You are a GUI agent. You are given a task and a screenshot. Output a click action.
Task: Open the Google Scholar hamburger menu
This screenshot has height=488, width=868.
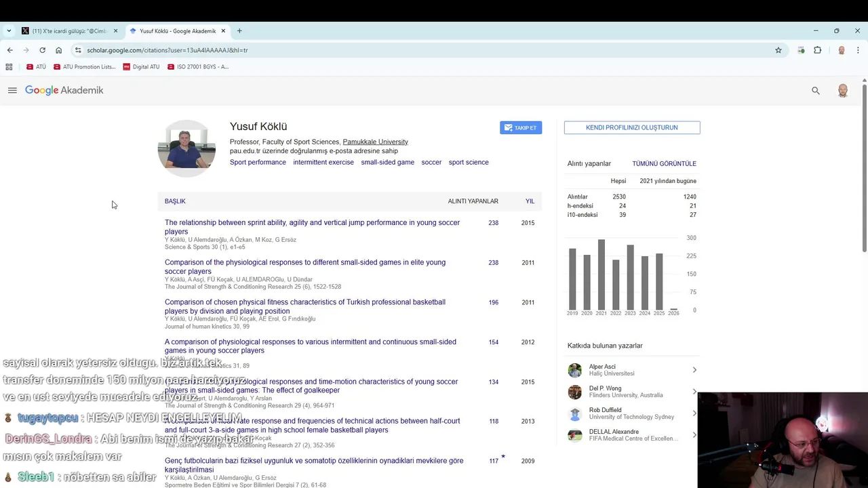12,90
